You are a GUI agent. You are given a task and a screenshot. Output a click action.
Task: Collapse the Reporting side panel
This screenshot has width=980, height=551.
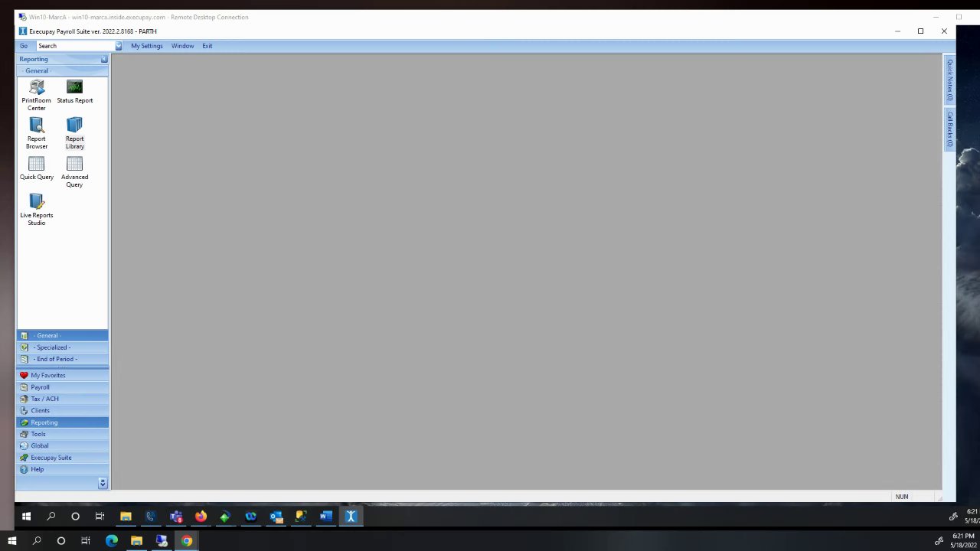[104, 59]
